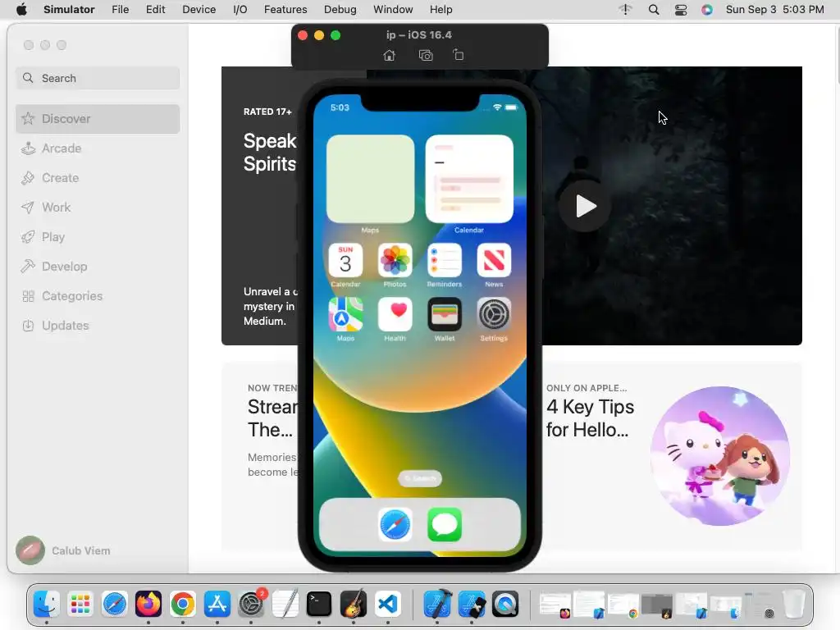The height and width of the screenshot is (630, 840).
Task: Tap the iPhone home screen Search pill
Action: click(x=420, y=478)
